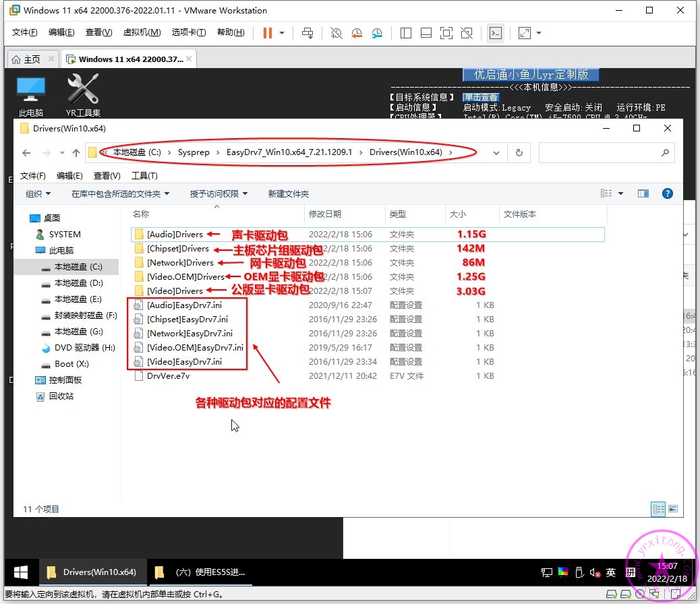Open VMware 选项卡(T) menu
The width and height of the screenshot is (700, 604).
coord(189,32)
